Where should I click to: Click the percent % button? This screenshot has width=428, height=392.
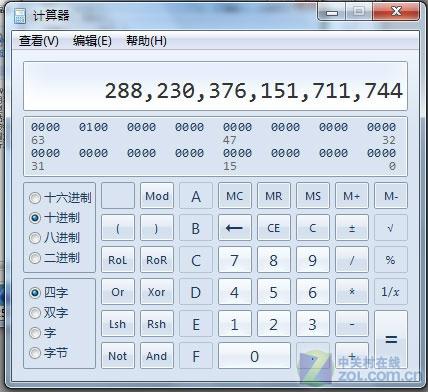coord(391,260)
